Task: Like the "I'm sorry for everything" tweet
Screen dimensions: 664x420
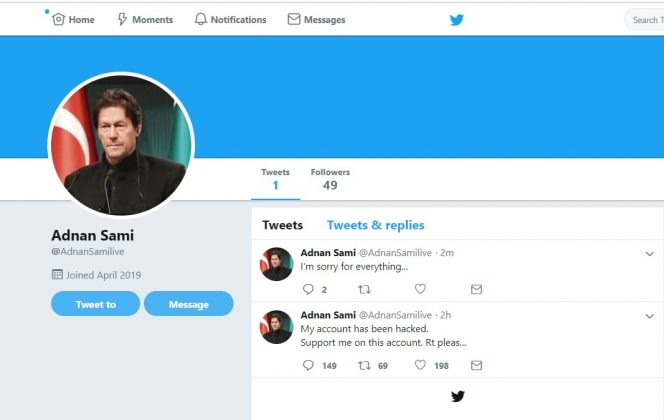Action: coord(420,289)
